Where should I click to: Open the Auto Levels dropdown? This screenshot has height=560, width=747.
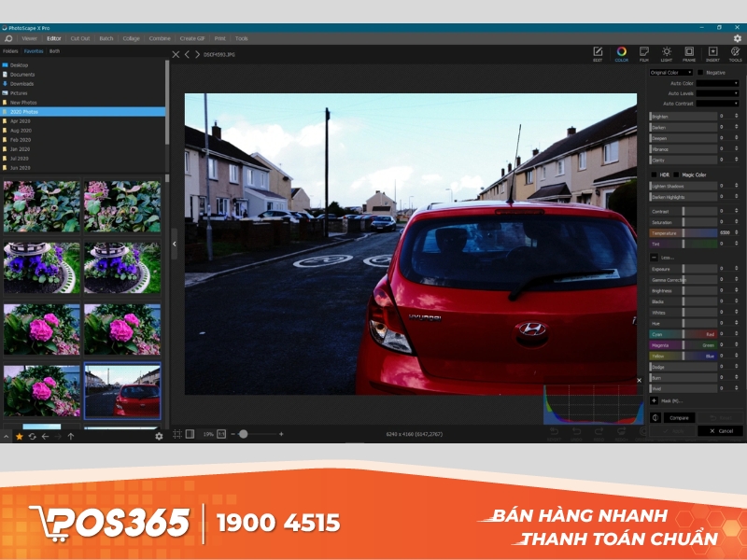point(717,93)
